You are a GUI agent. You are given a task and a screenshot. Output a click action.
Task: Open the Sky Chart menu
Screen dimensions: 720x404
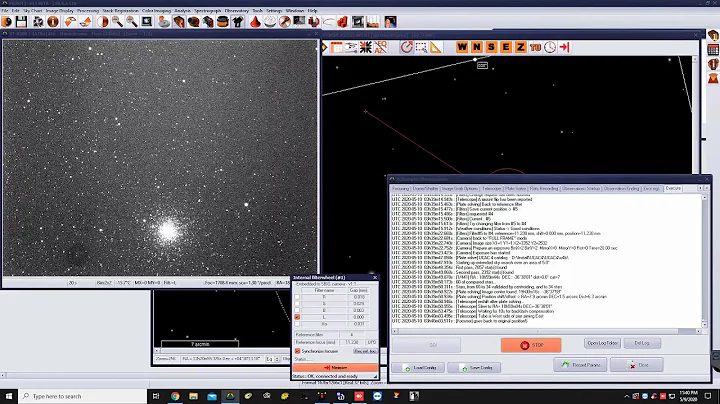[32, 11]
